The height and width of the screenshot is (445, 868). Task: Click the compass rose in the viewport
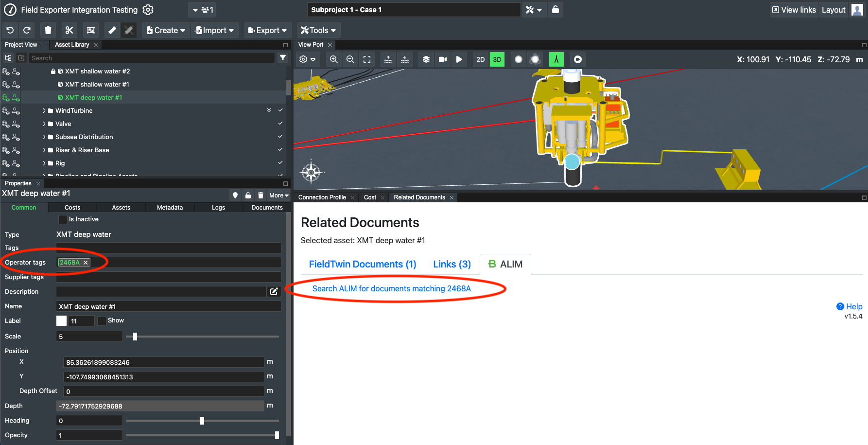click(311, 172)
